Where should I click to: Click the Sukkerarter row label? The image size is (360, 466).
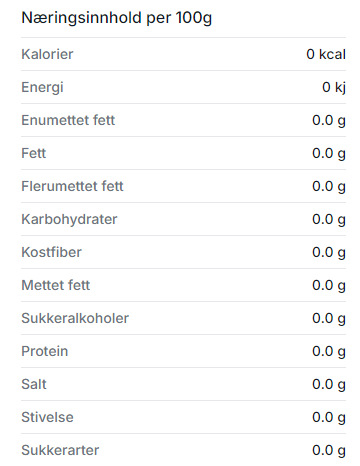click(x=60, y=450)
